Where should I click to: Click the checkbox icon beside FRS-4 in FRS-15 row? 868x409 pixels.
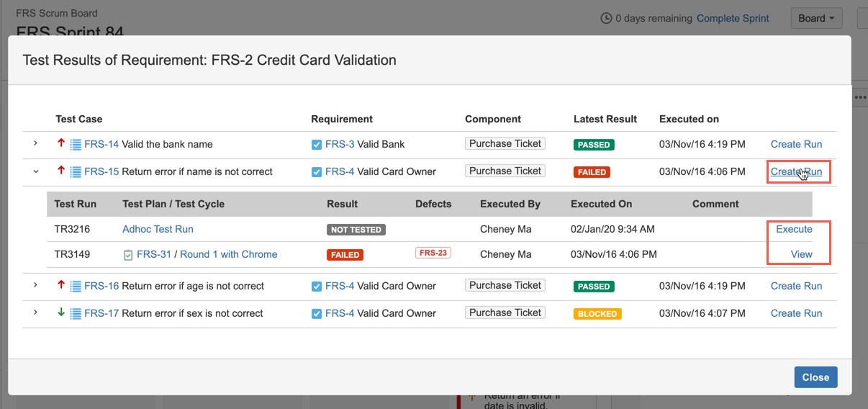click(317, 172)
